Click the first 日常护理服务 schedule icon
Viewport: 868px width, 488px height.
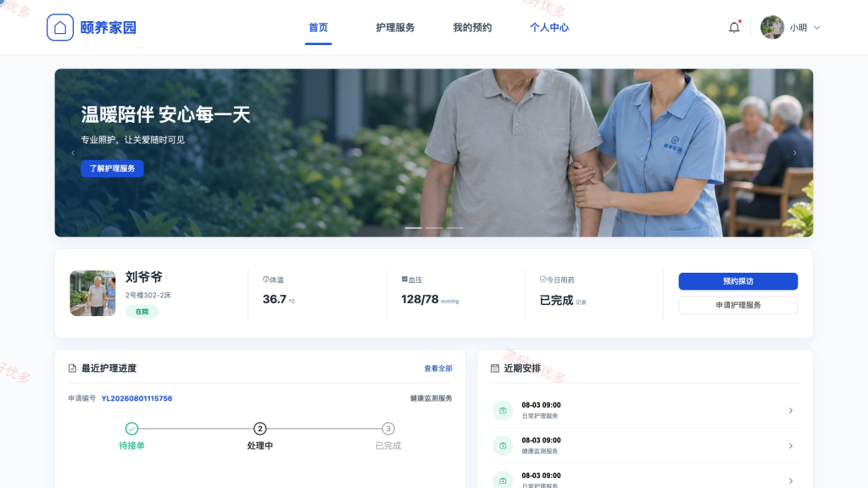click(503, 411)
